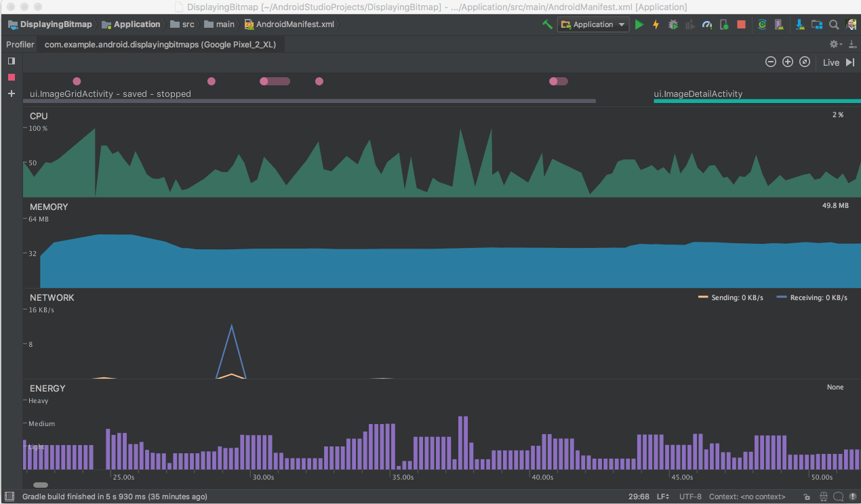
Task: Start debugging with the bug icon
Action: 673,24
